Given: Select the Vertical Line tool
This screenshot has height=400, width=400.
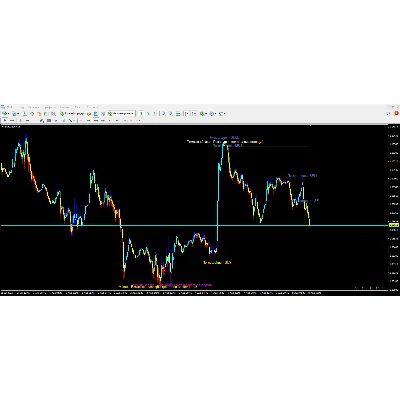Looking at the screenshot, I should 20,120.
